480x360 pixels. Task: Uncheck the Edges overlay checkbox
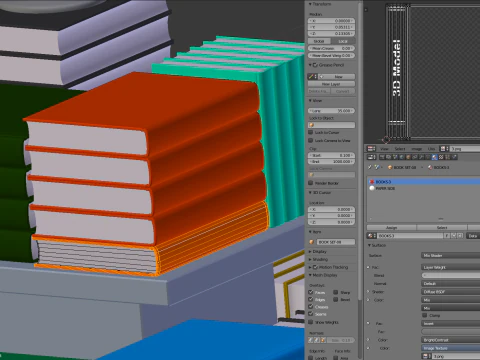coord(311,299)
